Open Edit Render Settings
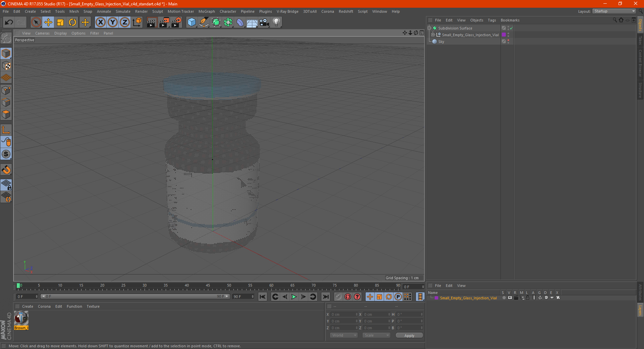The image size is (644, 349). click(176, 22)
